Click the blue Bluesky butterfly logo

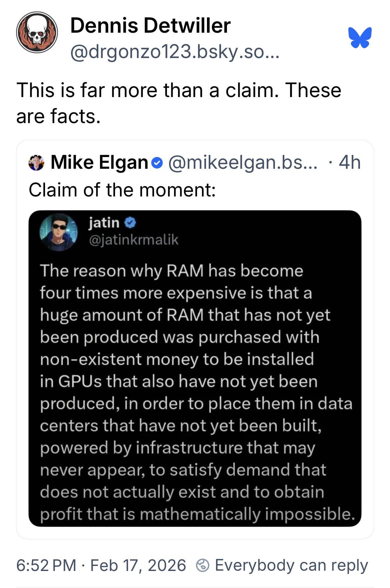tap(360, 37)
